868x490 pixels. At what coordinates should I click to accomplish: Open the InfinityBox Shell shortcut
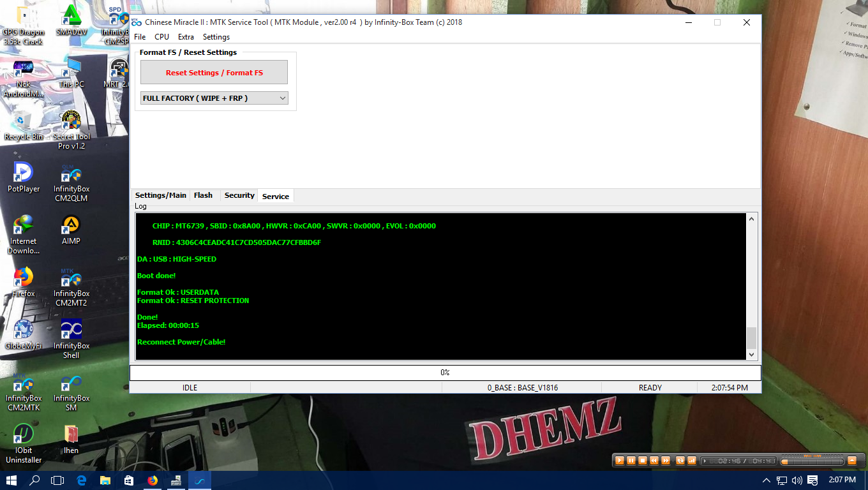pyautogui.click(x=71, y=339)
